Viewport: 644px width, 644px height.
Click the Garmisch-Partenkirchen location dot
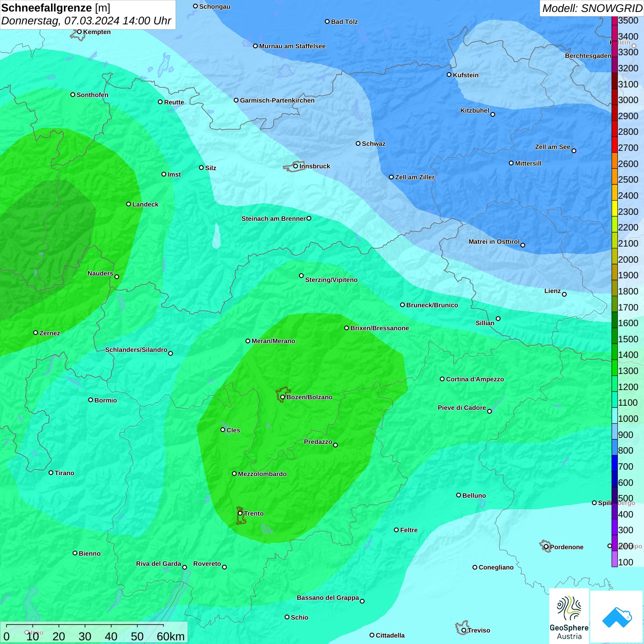coord(236,100)
